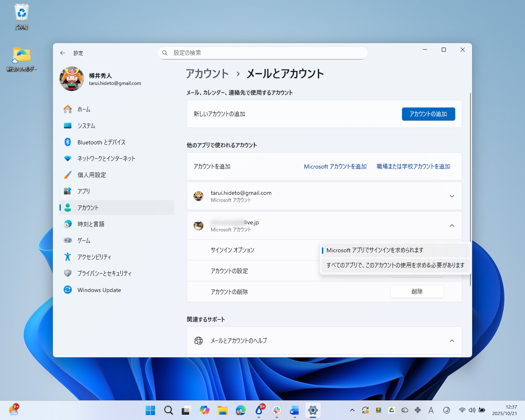Click the Wi-Fi icon in the system tray

(x=462, y=410)
